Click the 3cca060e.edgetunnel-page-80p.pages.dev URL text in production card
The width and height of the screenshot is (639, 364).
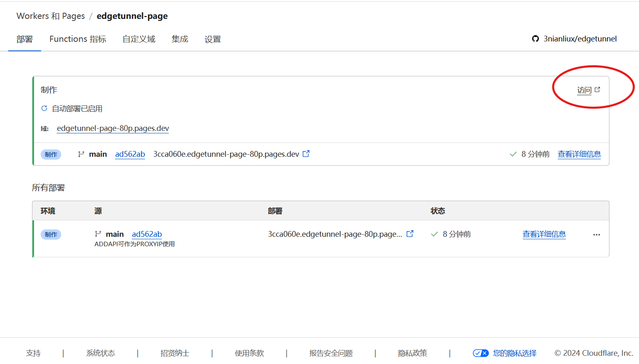[226, 154]
